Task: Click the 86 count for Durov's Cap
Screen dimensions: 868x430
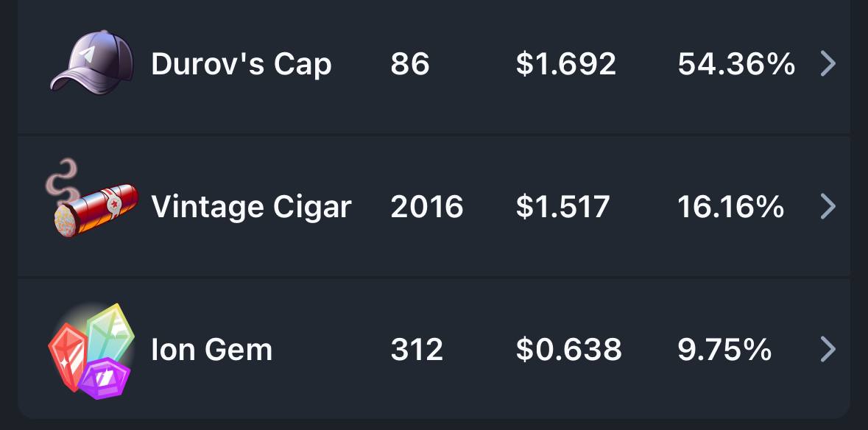Action: pyautogui.click(x=410, y=64)
